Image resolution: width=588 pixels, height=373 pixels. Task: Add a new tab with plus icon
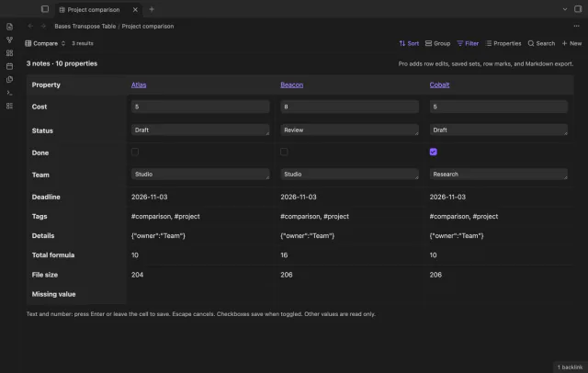point(152,9)
